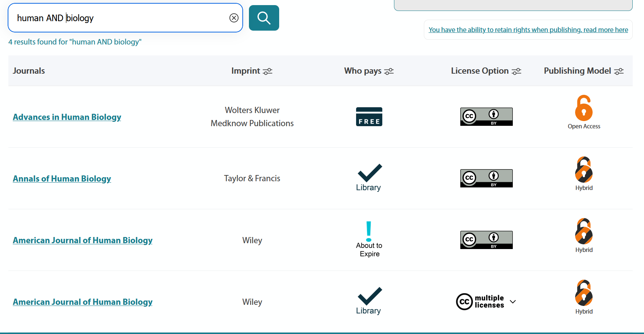The image size is (644, 334).
Task: Click the FREE badge for Advances in Human Biology
Action: click(369, 116)
